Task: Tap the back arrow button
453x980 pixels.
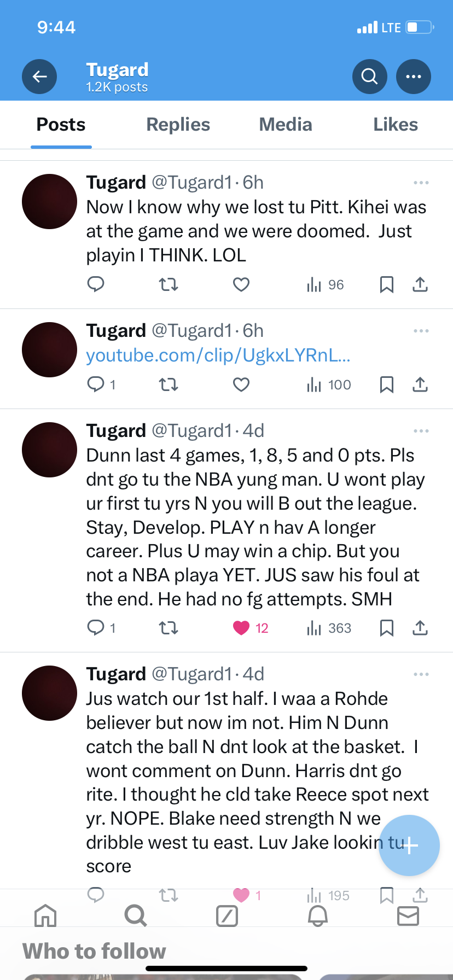Action: 39,77
